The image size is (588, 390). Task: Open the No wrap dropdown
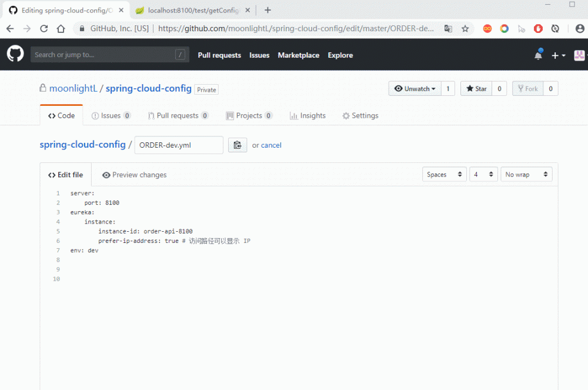526,174
